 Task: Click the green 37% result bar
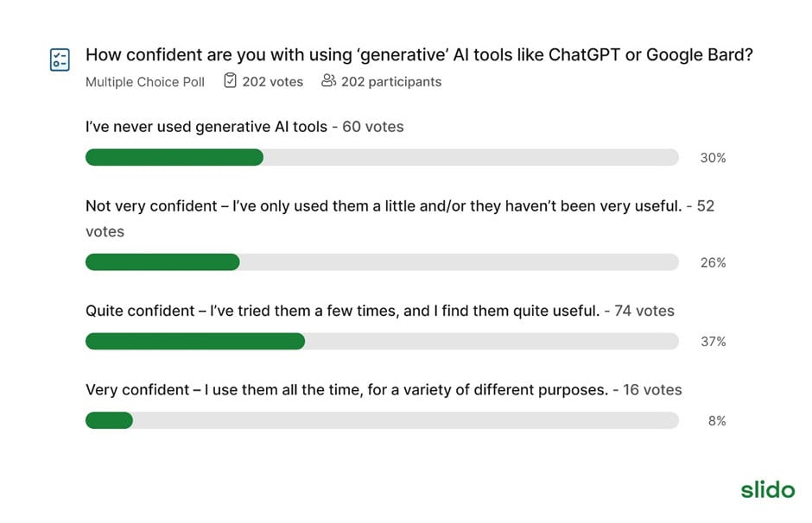coord(195,342)
